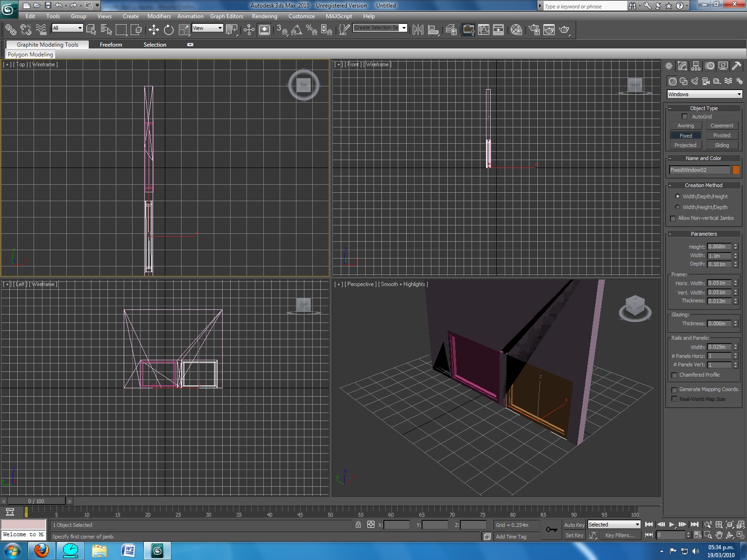Click the Align tool icon

[434, 30]
